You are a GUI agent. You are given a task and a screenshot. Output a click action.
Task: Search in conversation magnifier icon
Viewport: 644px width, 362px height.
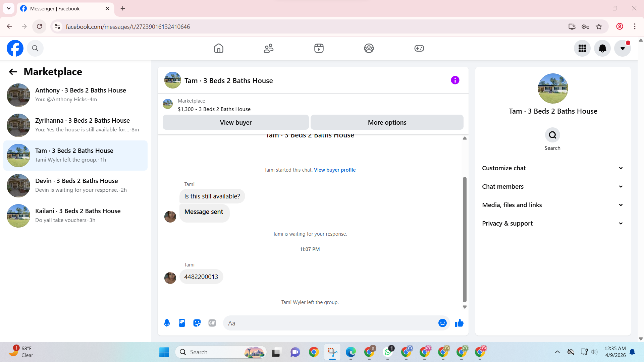tap(552, 135)
